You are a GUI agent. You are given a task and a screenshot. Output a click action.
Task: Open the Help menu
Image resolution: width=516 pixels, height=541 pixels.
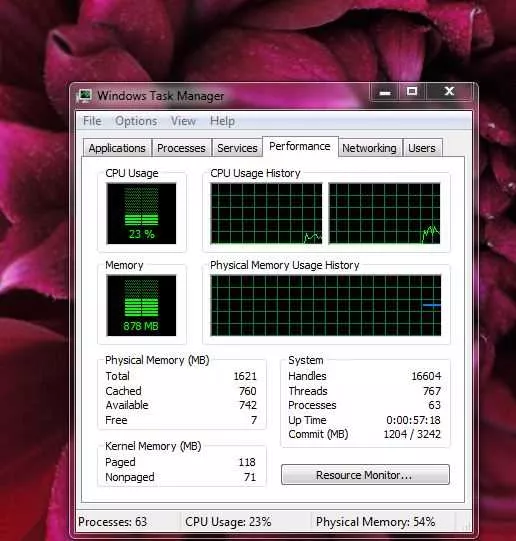click(x=222, y=121)
